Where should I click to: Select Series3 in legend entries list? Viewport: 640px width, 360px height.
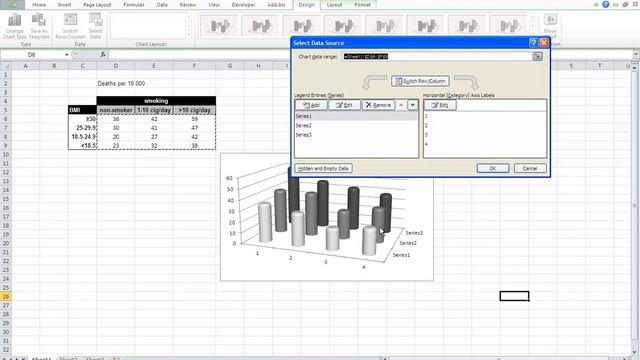[x=356, y=135]
